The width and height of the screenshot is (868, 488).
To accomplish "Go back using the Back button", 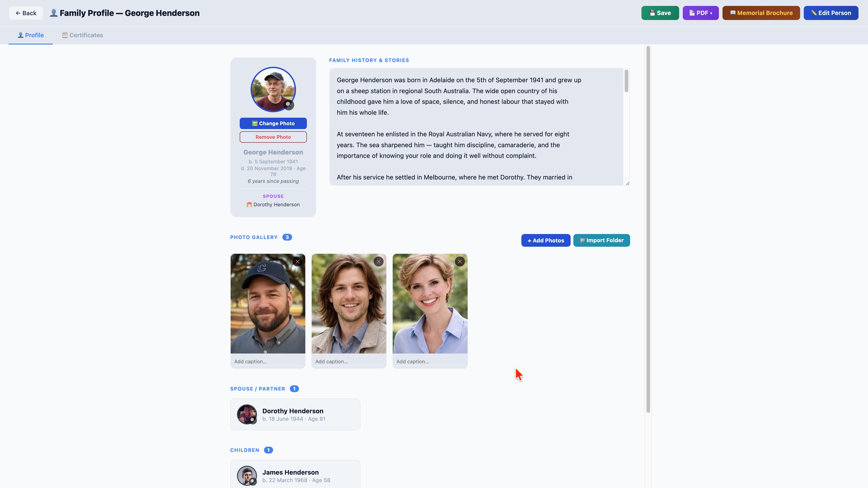I will coord(26,13).
